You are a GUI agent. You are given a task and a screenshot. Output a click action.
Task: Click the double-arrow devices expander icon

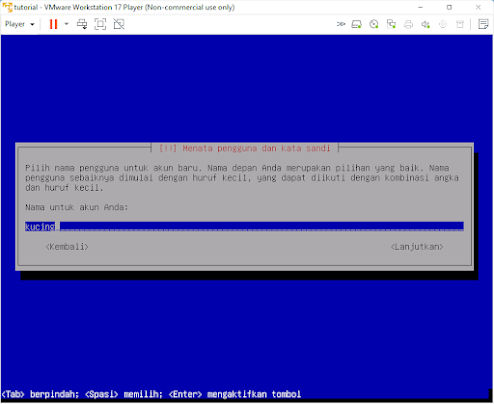point(341,24)
